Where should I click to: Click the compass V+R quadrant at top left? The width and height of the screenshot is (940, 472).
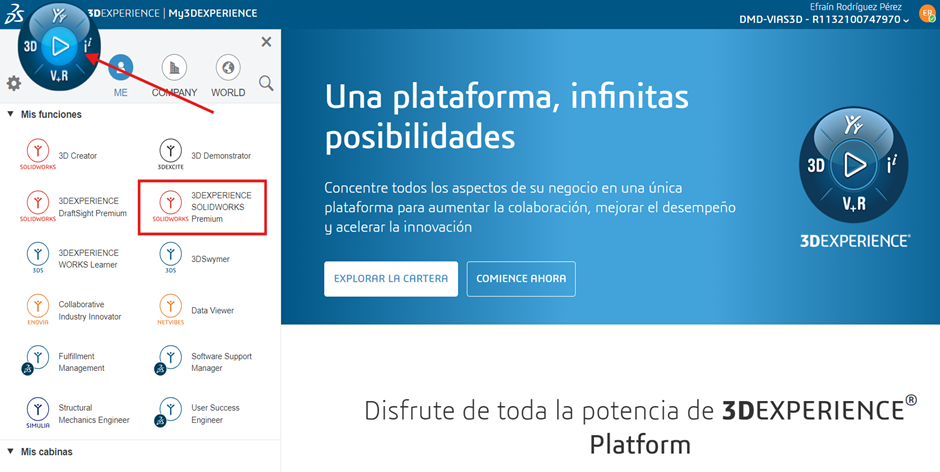coord(59,77)
